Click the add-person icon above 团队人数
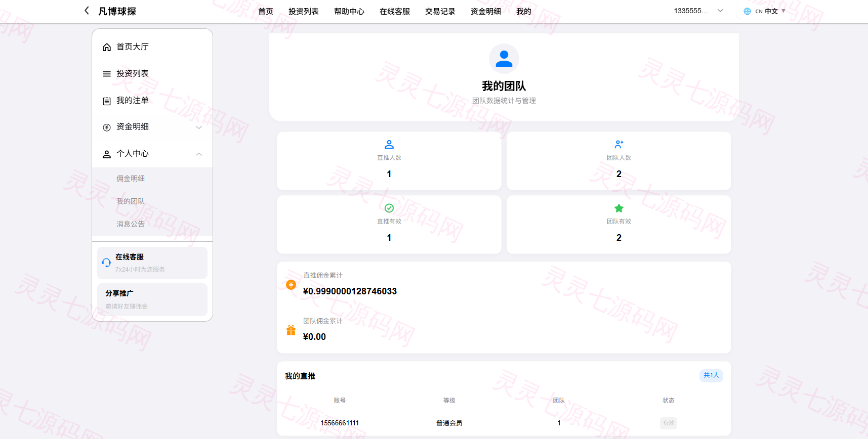868x439 pixels. coord(619,145)
